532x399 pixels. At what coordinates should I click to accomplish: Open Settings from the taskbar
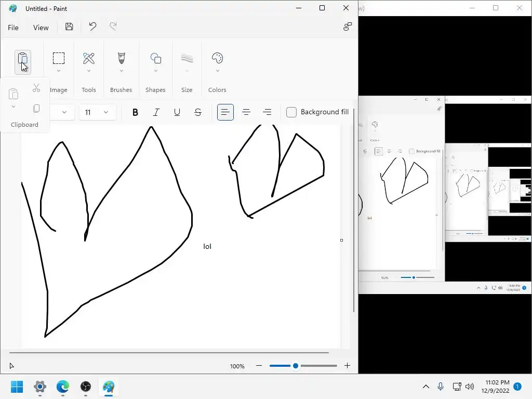click(x=39, y=387)
